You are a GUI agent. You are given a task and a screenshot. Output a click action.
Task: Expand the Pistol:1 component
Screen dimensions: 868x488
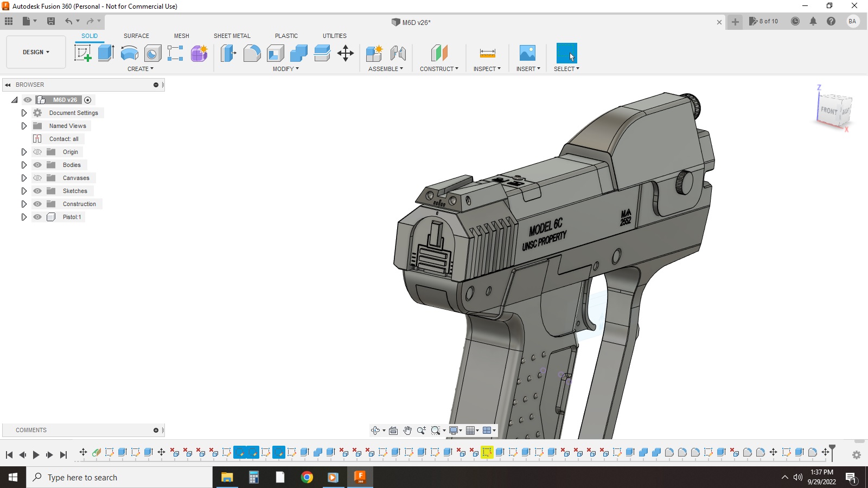coord(24,217)
